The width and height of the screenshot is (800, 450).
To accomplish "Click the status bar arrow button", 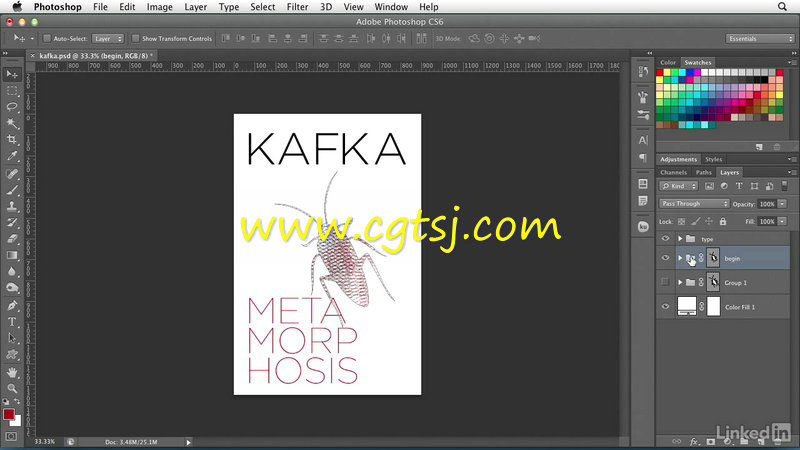I will [x=188, y=442].
